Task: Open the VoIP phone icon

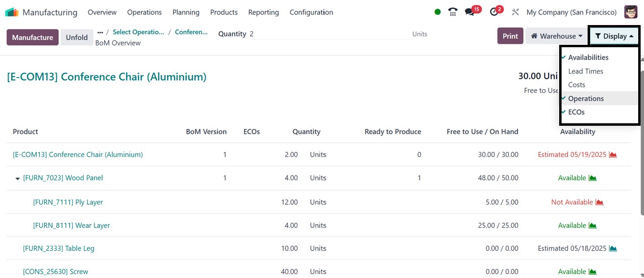Action: point(453,12)
